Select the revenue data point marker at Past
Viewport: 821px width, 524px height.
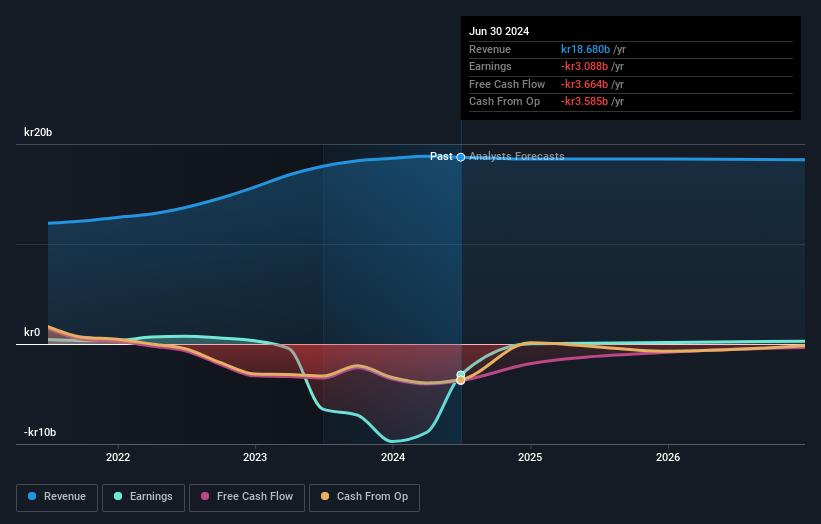[x=461, y=157]
